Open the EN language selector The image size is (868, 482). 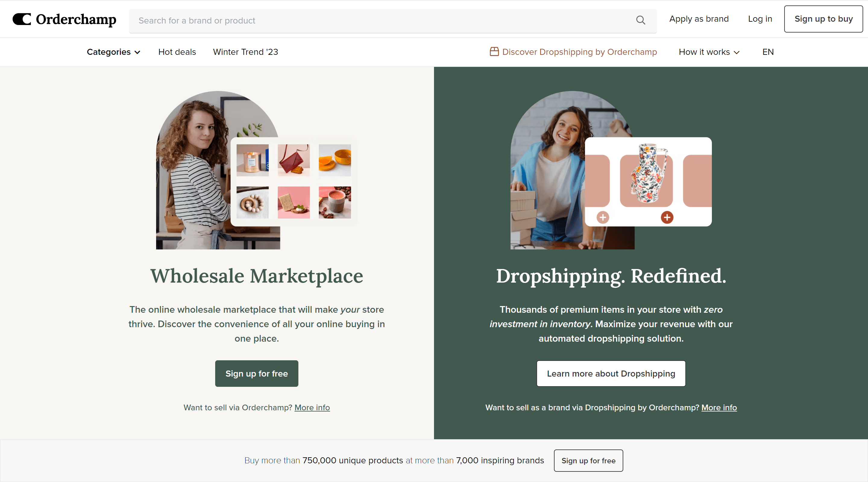[768, 52]
